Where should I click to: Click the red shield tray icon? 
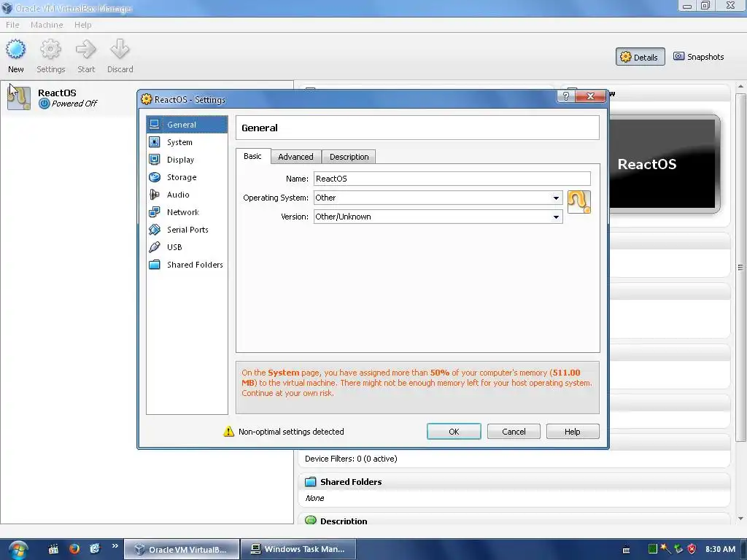click(692, 549)
